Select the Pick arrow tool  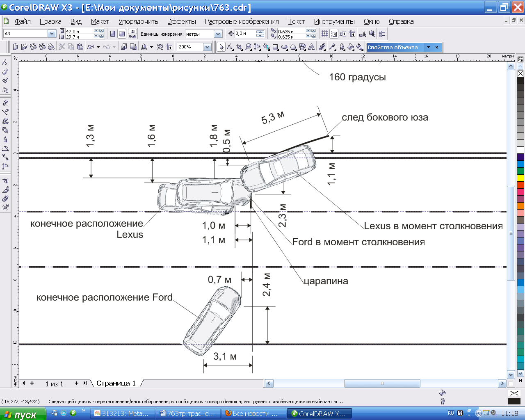pyautogui.click(x=221, y=47)
